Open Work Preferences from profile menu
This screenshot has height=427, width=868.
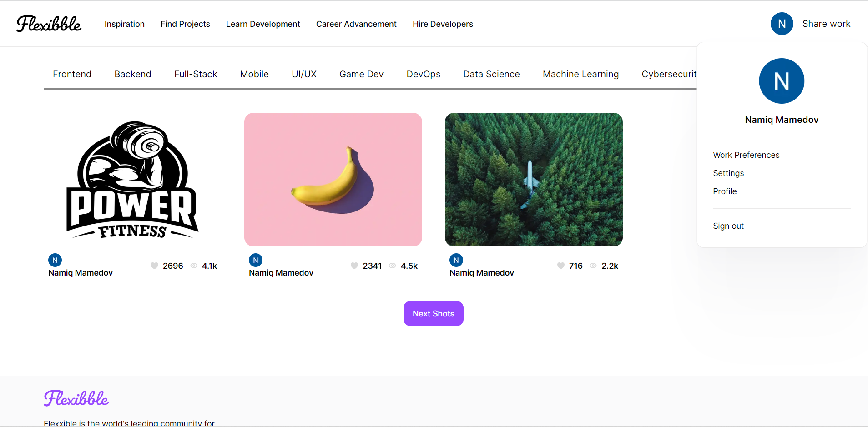(746, 155)
